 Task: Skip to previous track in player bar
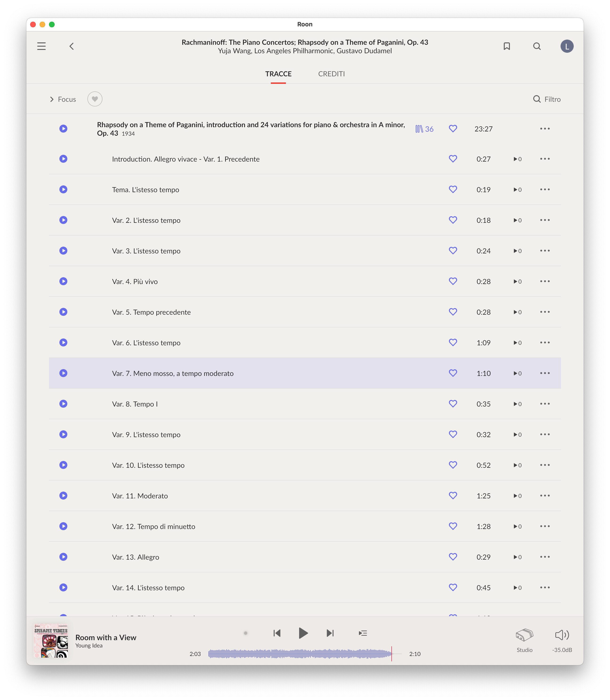click(277, 633)
